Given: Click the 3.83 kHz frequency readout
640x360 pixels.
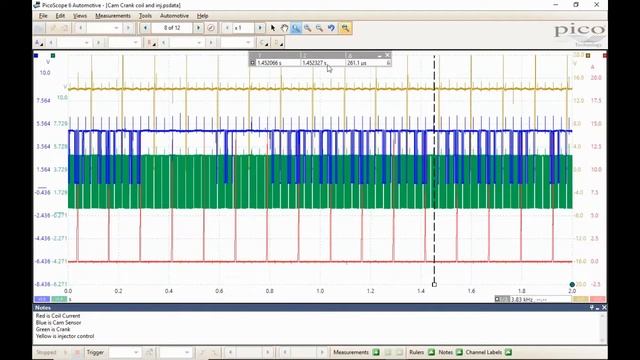Looking at the screenshot, I should click(523, 299).
